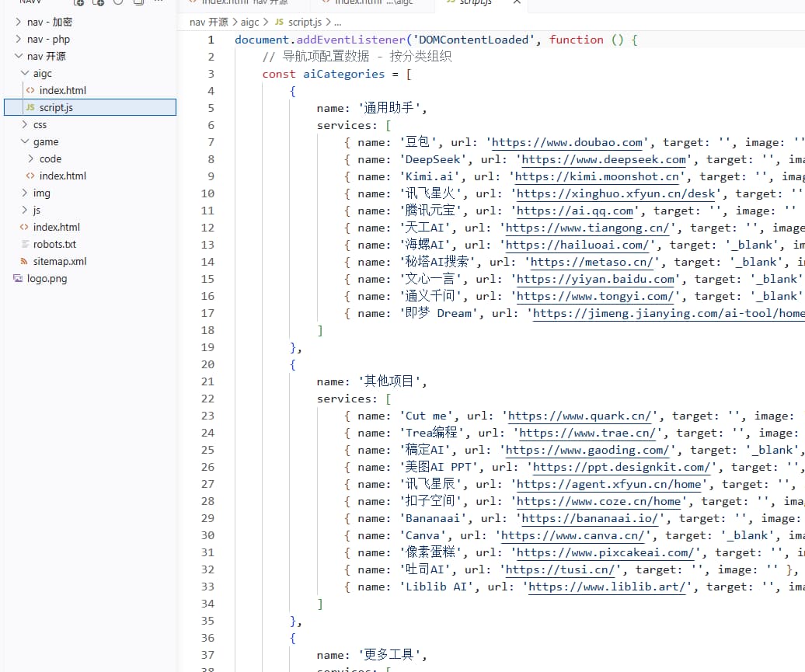The height and width of the screenshot is (672, 805).
Task: Click line number 35 in the gutter
Action: (x=207, y=621)
